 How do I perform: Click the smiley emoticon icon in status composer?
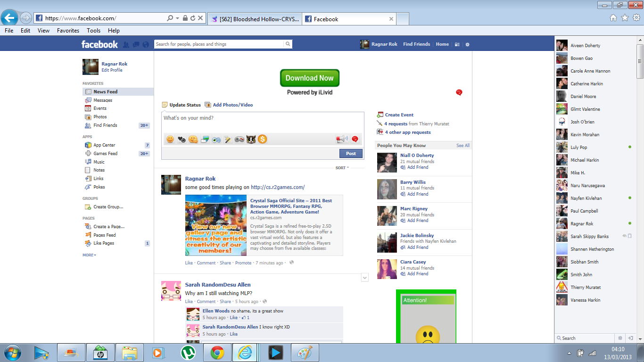pyautogui.click(x=170, y=139)
